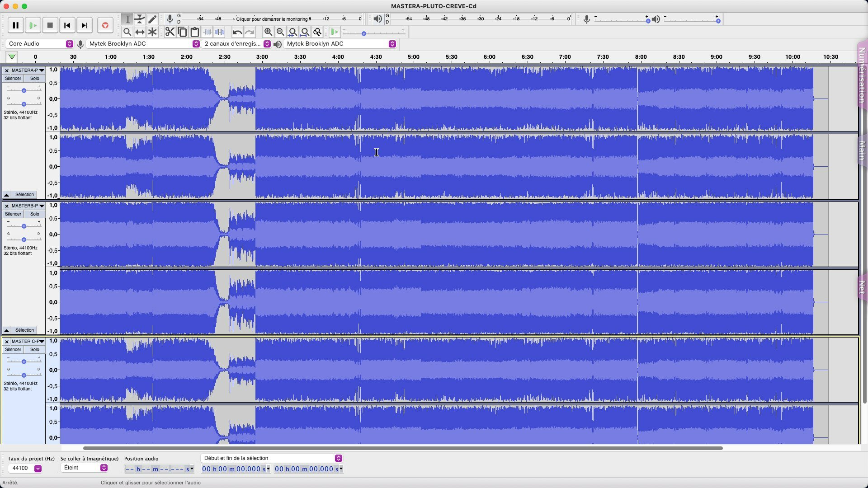
Task: Select the Multi-tool asterisk
Action: tap(152, 32)
